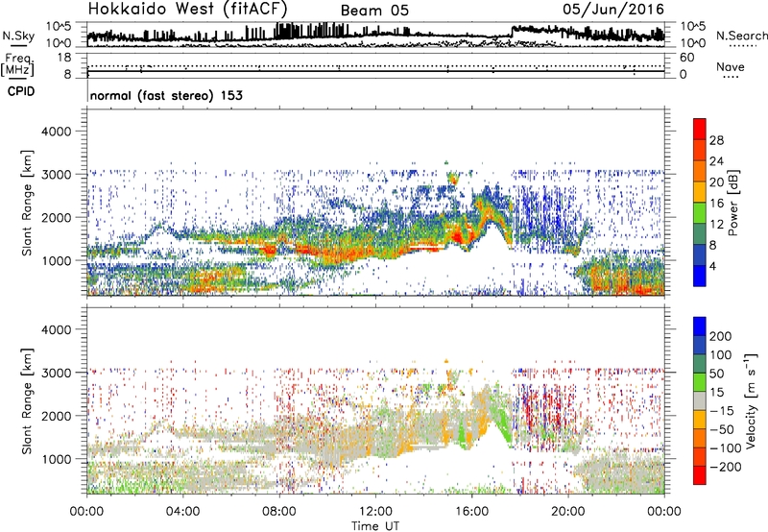Click the velocity panel 'Slant Range [km]' label
The height and width of the screenshot is (532, 768).
(x=27, y=401)
